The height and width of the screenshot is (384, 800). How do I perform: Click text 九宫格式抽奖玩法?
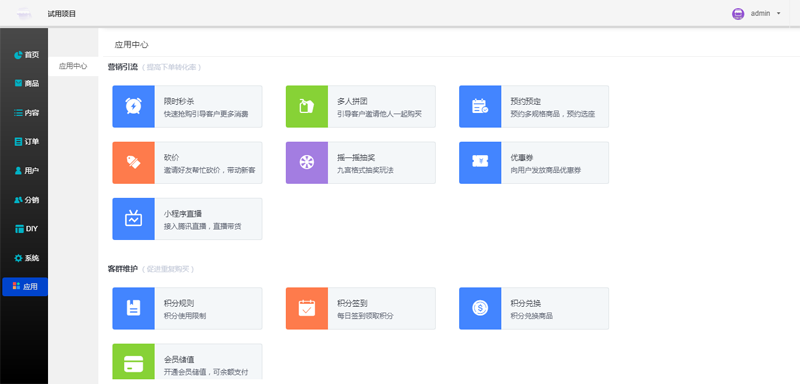(365, 170)
